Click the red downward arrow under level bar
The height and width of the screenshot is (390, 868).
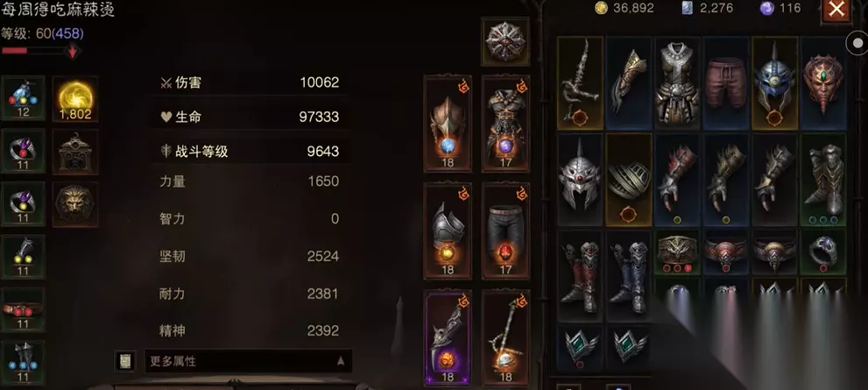(x=73, y=52)
